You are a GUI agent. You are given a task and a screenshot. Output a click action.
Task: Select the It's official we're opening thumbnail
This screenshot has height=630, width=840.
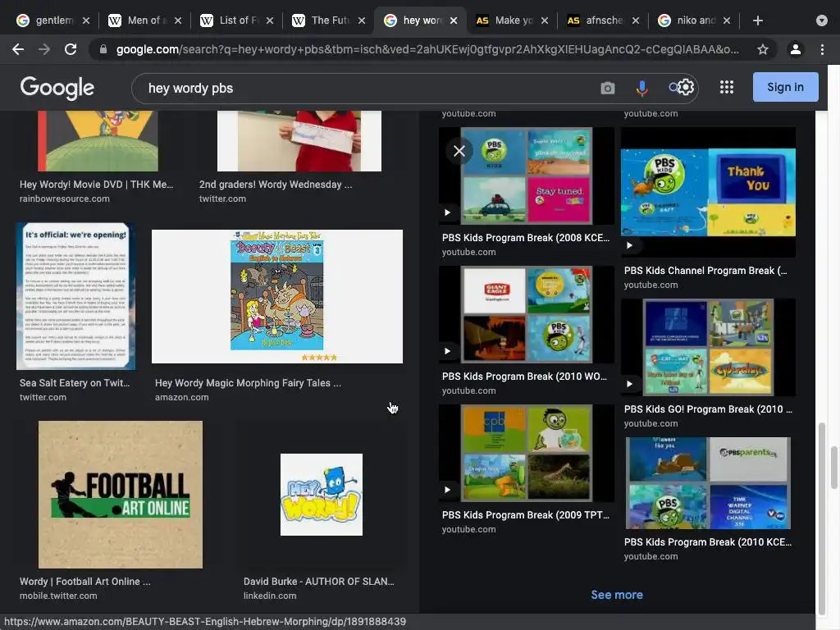tap(75, 296)
